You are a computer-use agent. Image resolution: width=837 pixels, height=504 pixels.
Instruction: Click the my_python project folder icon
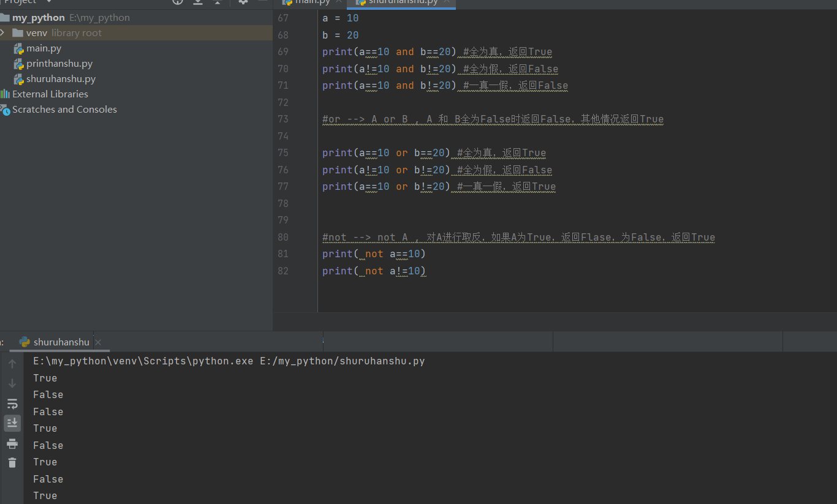5,17
